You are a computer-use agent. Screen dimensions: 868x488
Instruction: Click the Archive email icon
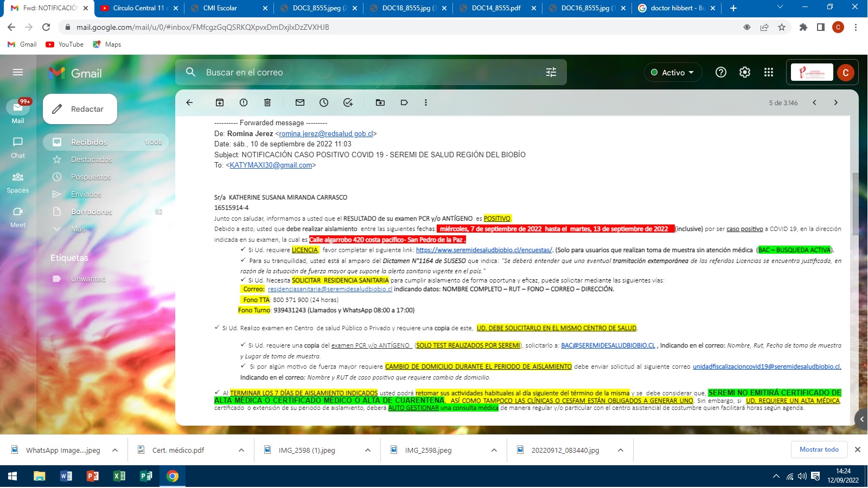tap(220, 102)
